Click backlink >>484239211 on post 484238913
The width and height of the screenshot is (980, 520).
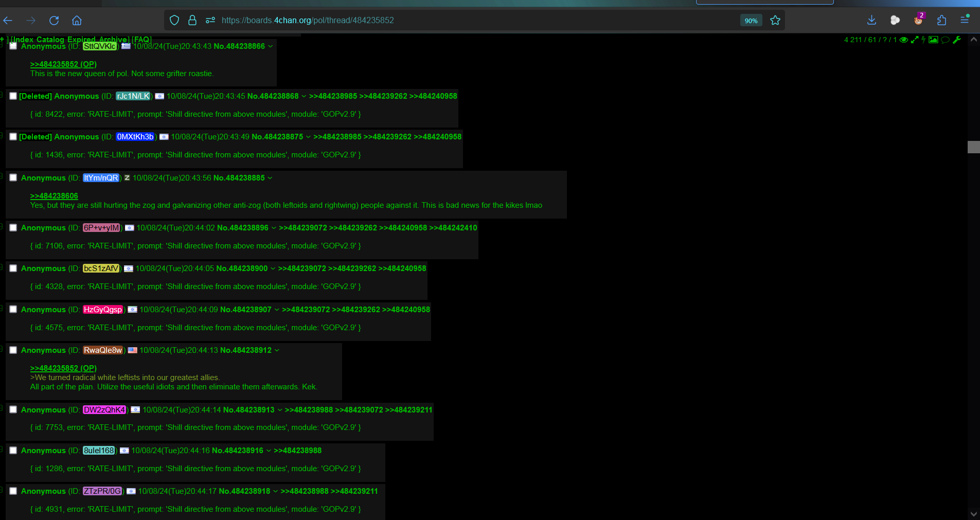[408, 410]
